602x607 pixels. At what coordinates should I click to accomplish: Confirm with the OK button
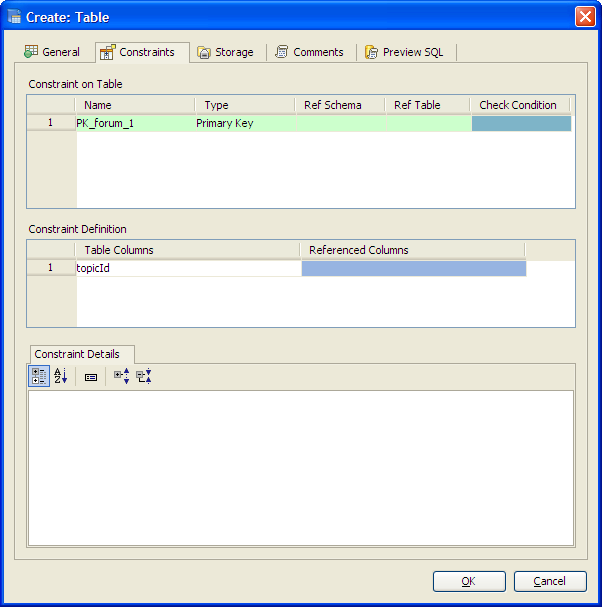(469, 581)
